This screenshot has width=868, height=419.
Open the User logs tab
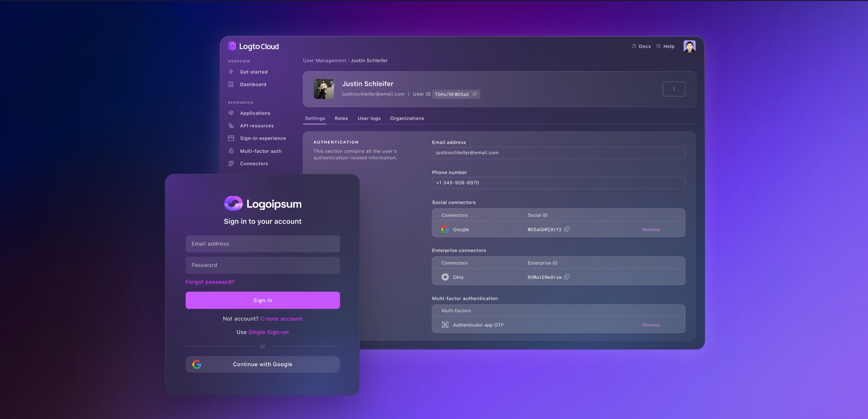coord(369,118)
